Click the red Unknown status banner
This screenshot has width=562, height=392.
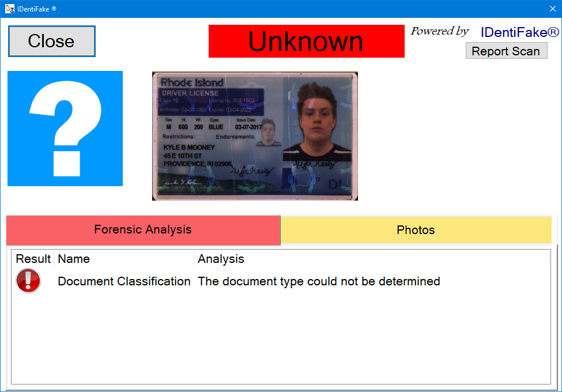point(307,41)
